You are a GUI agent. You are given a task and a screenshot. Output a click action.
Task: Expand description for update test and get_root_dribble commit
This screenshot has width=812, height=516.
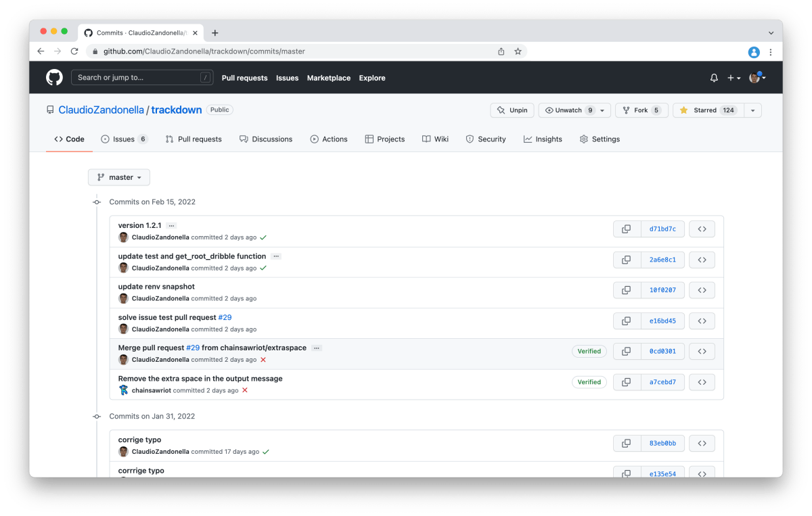[275, 256]
